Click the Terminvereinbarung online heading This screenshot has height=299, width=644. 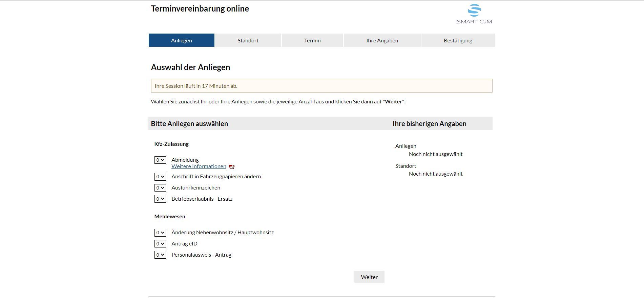click(200, 9)
